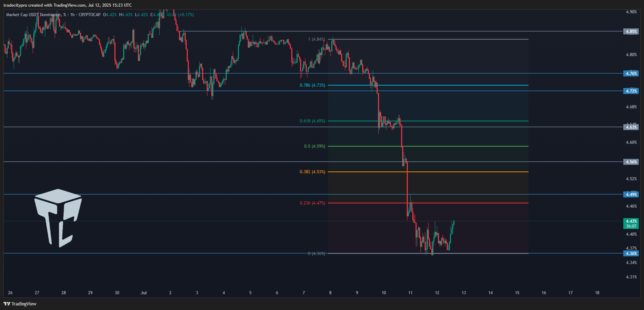The height and width of the screenshot is (310, 644).
Task: Click the 4.68% price axis label
Action: click(631, 107)
